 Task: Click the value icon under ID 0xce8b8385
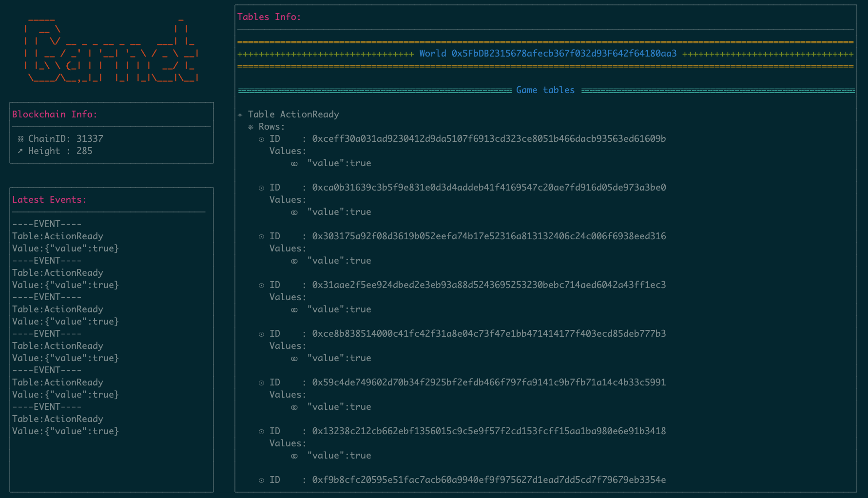[294, 359]
